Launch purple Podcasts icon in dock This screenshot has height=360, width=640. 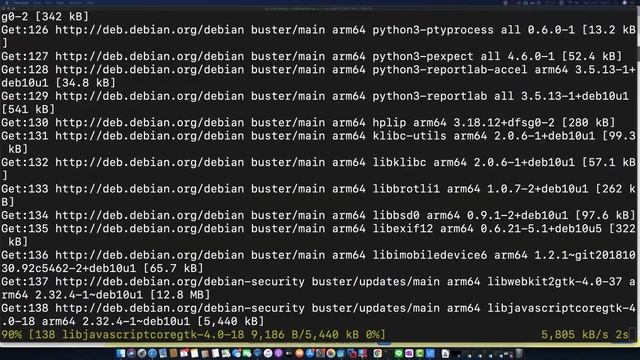coord(278,353)
